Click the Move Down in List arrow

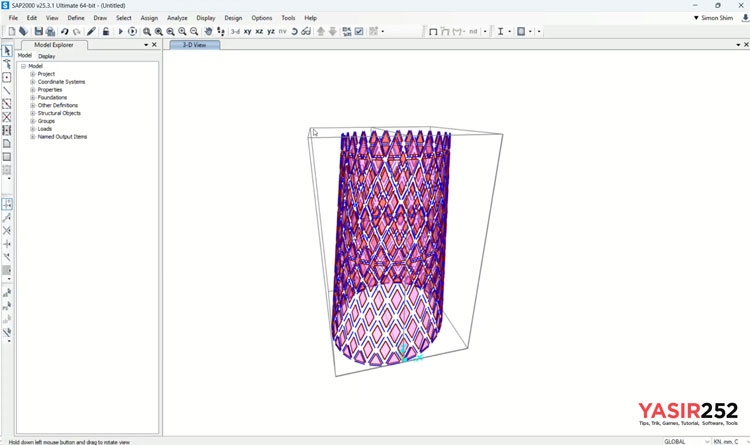[x=332, y=32]
